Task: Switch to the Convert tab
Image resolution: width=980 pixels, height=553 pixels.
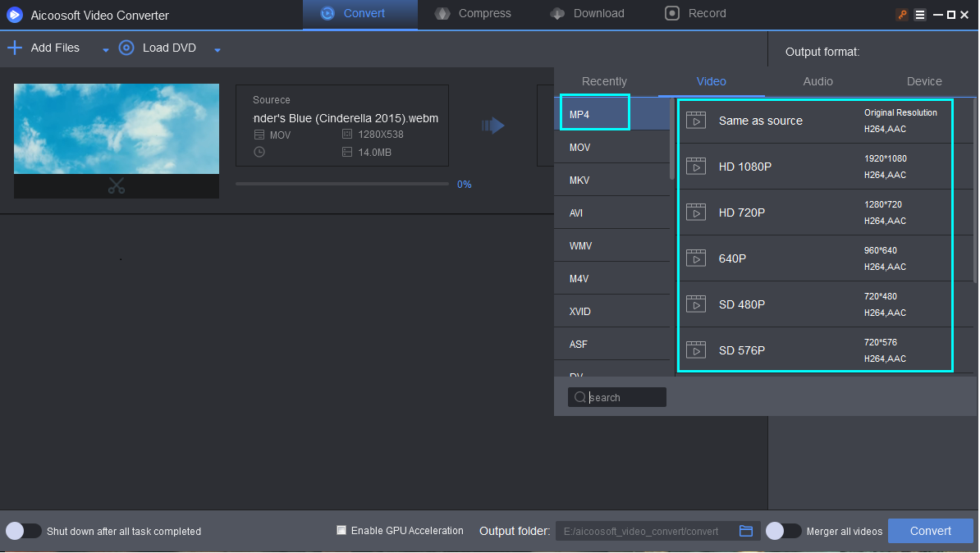Action: (x=360, y=15)
